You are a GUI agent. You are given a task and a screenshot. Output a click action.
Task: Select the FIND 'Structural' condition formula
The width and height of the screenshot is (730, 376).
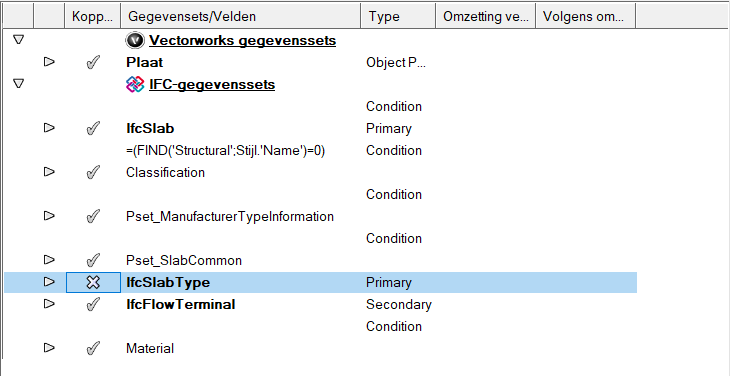click(x=225, y=151)
